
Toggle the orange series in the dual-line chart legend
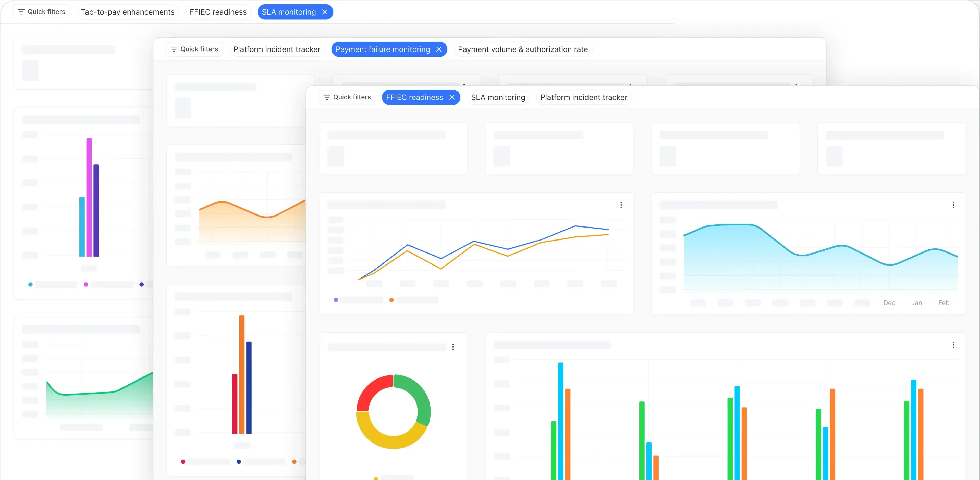(x=391, y=300)
